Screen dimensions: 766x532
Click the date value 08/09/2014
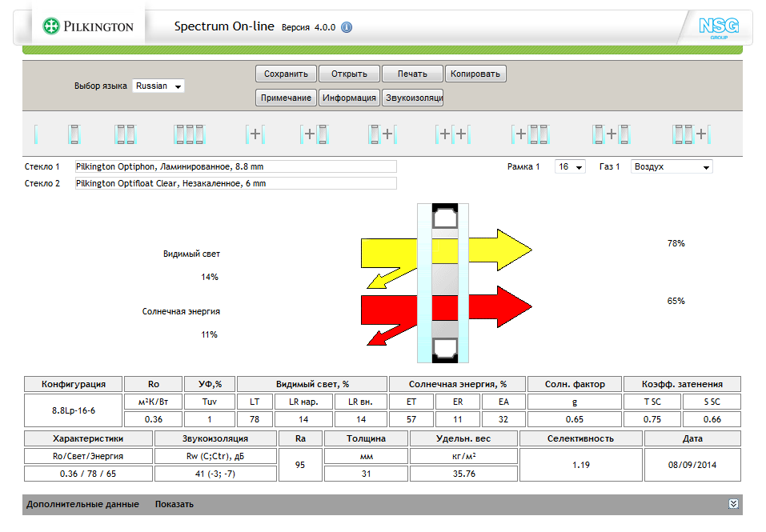(x=692, y=465)
